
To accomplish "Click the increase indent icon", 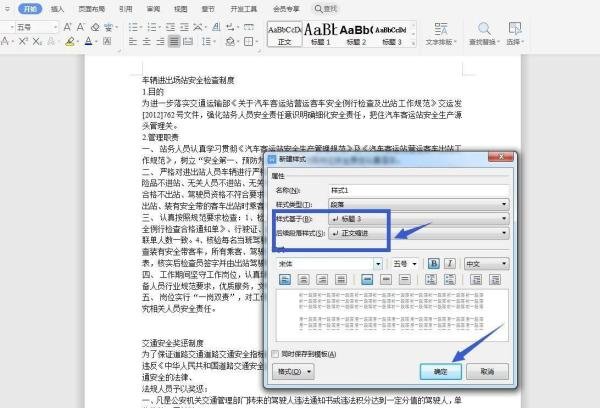I will [184, 27].
